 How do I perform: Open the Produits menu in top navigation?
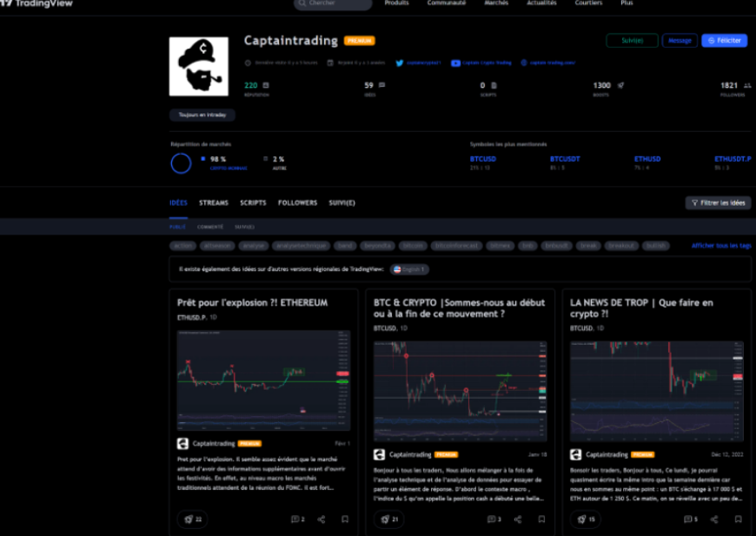point(396,3)
